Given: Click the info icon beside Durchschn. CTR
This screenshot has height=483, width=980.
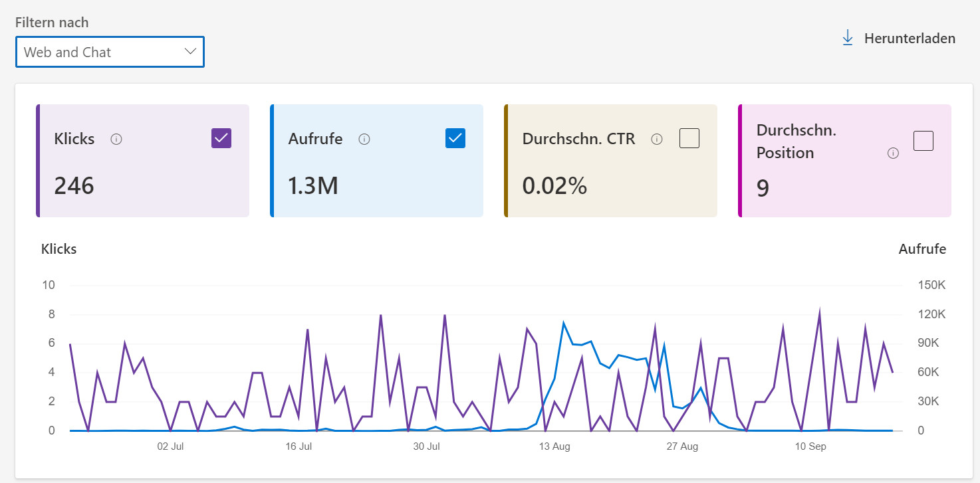Looking at the screenshot, I should click(x=657, y=139).
